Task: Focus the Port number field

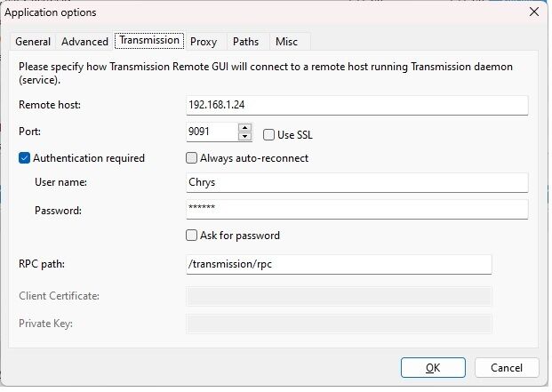Action: click(213, 132)
